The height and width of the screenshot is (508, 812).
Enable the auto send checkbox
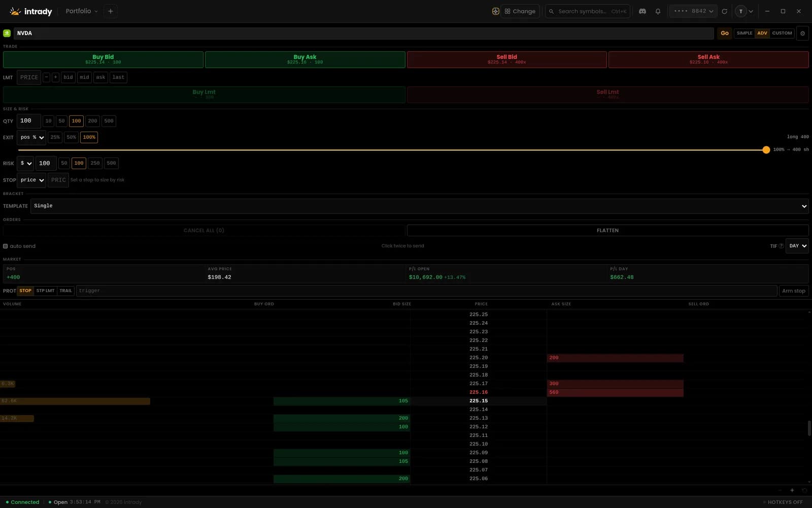(x=6, y=246)
